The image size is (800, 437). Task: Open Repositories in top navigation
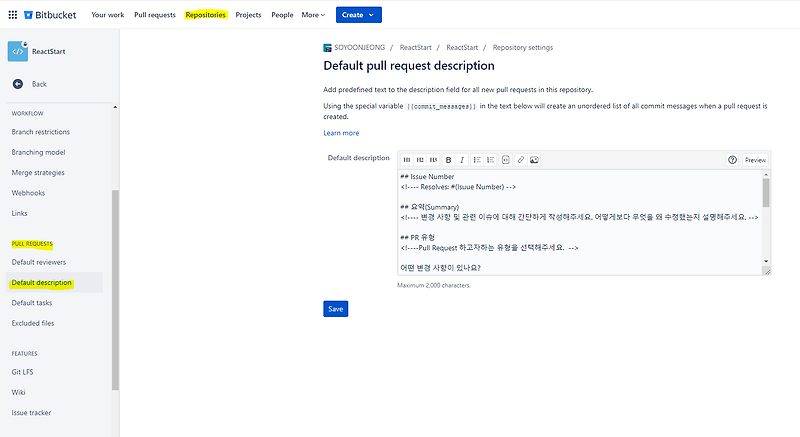206,15
